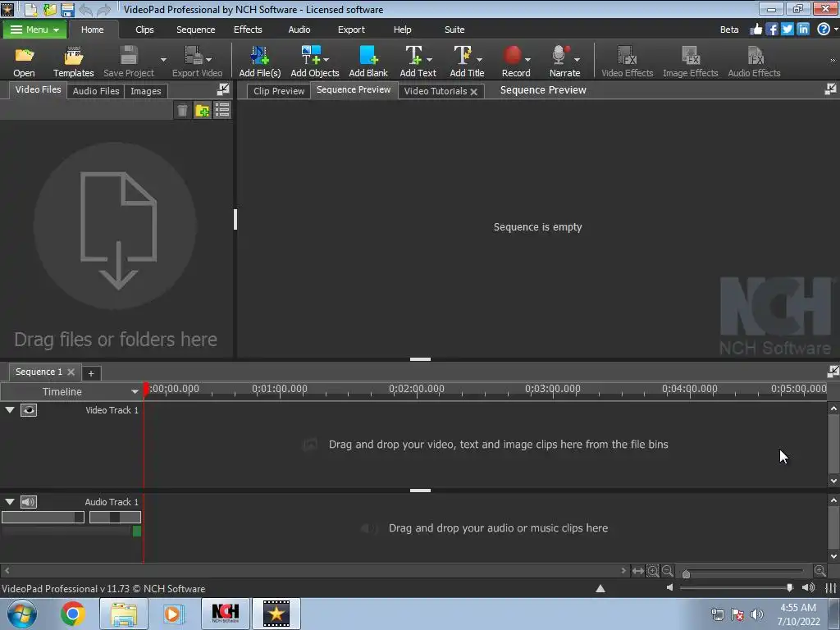Open the help question mark icon
The width and height of the screenshot is (840, 630).
coord(824,30)
